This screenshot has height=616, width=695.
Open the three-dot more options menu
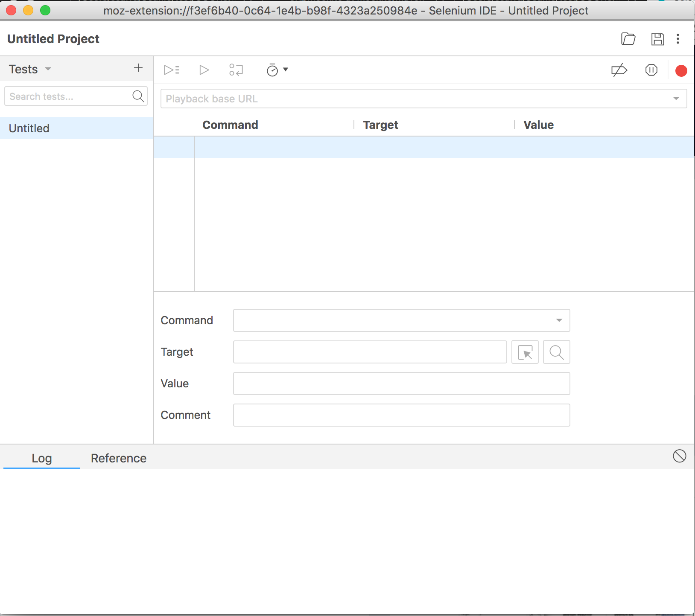pyautogui.click(x=678, y=39)
